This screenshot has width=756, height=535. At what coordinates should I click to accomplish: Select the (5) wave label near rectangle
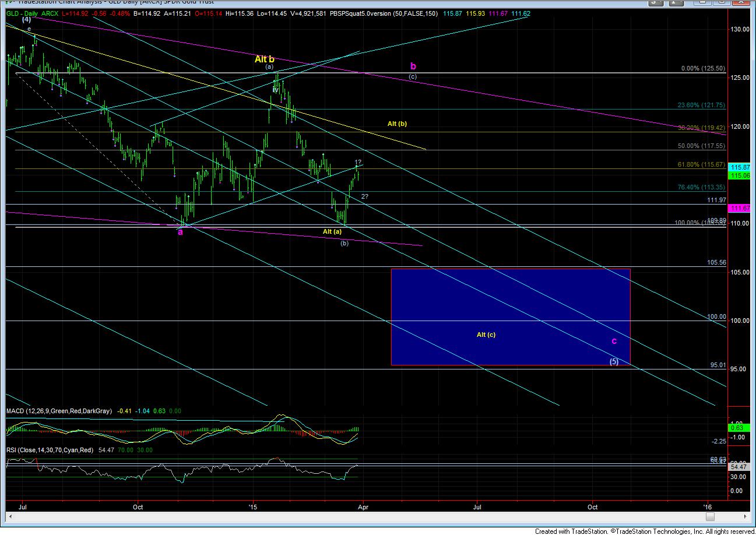click(614, 361)
